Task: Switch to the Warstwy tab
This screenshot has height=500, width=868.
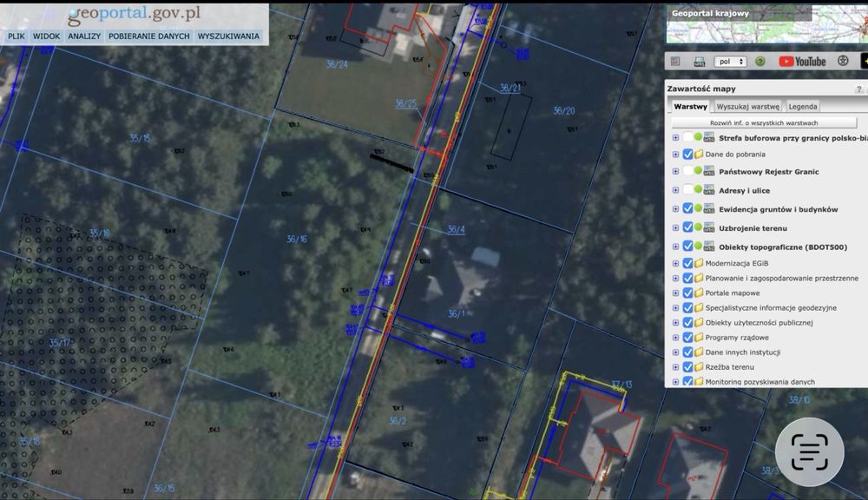Action: (690, 106)
